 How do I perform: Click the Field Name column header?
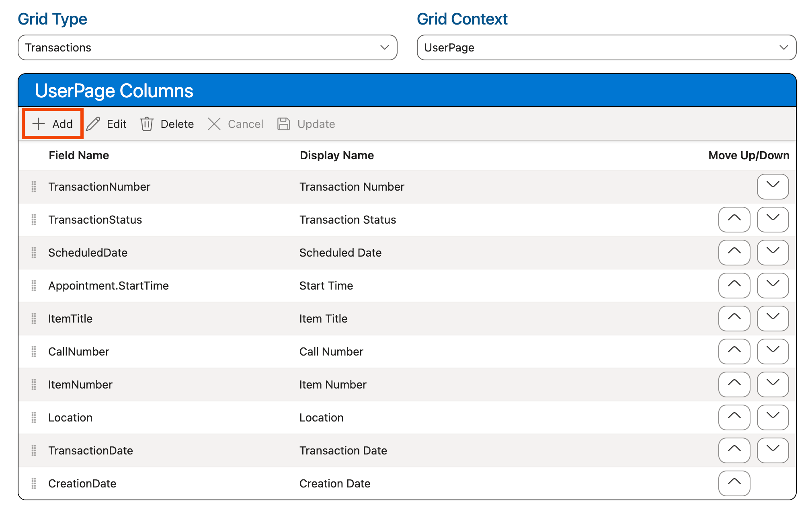(79, 155)
